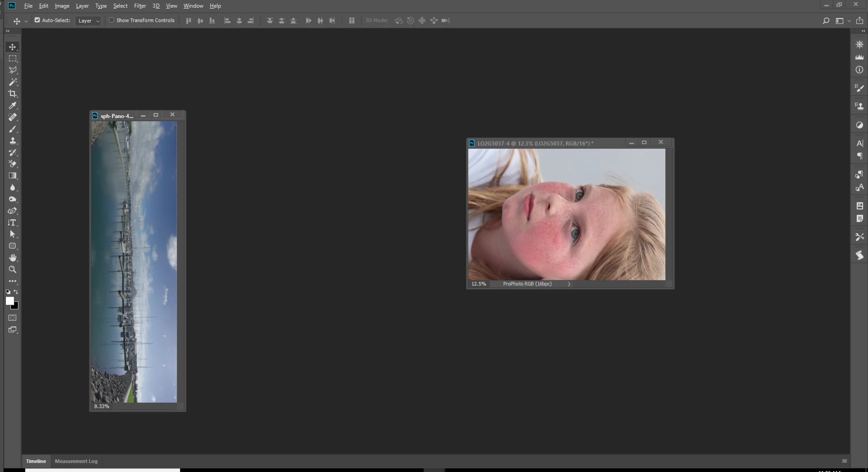Click the 8.33% zoom field in sph-Pano window
868x472 pixels.
(102, 406)
